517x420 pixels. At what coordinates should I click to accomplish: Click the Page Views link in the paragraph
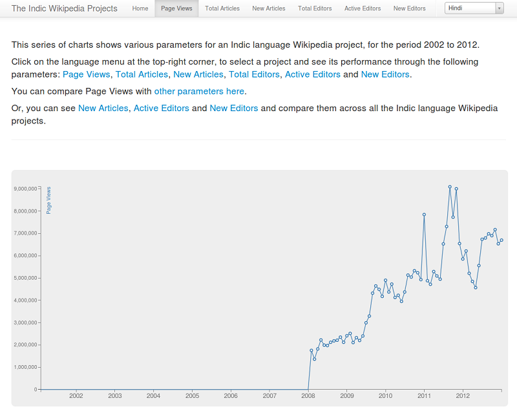[86, 74]
